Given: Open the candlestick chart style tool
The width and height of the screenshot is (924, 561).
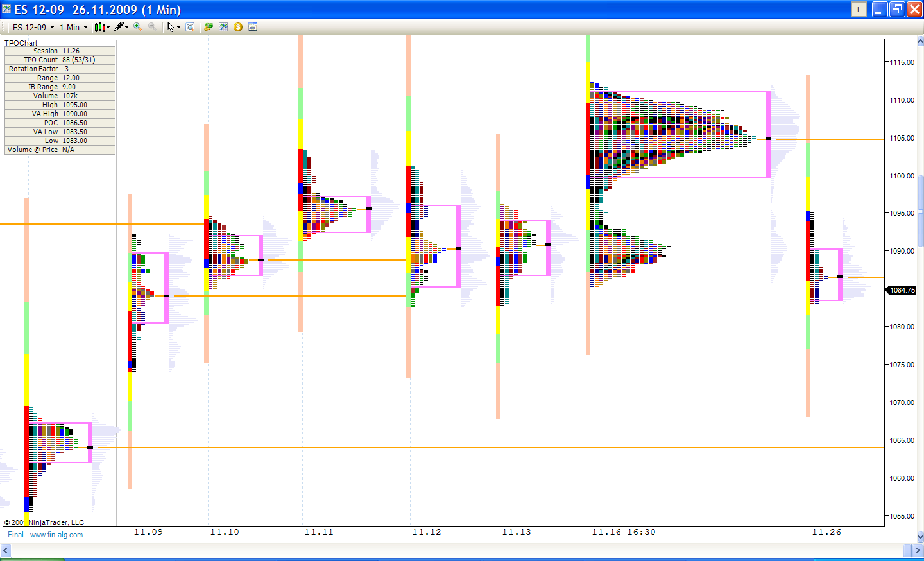Looking at the screenshot, I should coord(99,27).
